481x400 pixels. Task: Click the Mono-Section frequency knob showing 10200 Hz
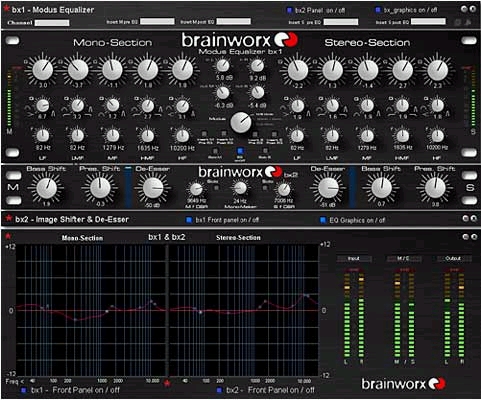tap(182, 136)
